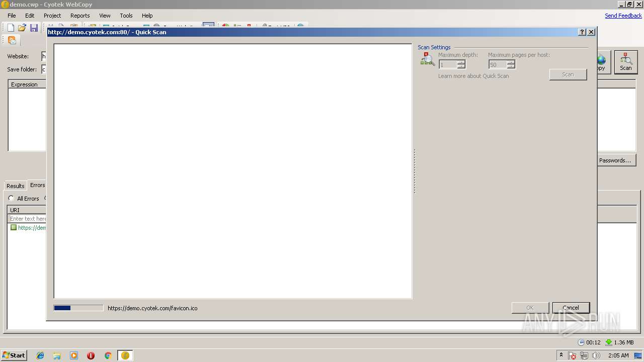The height and width of the screenshot is (362, 644).
Task: Open the View menu
Action: (x=105, y=16)
